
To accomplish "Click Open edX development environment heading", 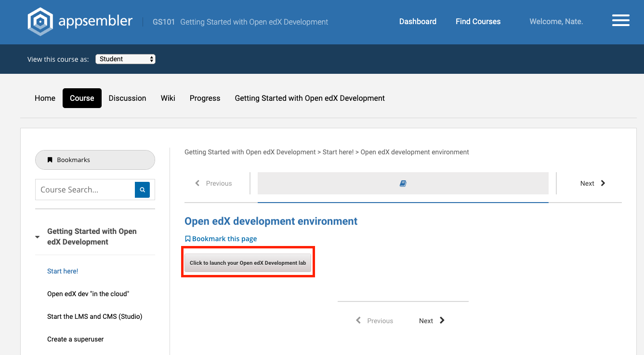I will [271, 221].
